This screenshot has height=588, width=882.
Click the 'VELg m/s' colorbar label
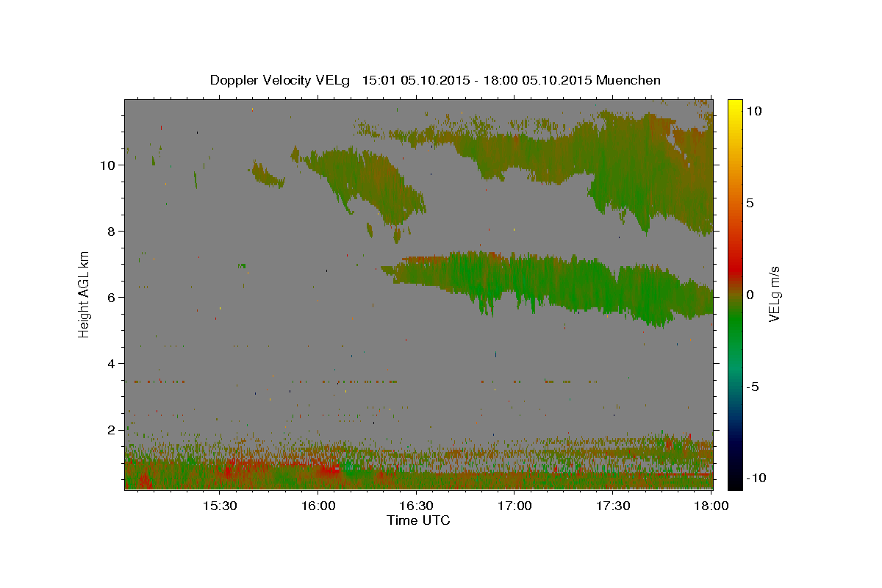pyautogui.click(x=774, y=295)
